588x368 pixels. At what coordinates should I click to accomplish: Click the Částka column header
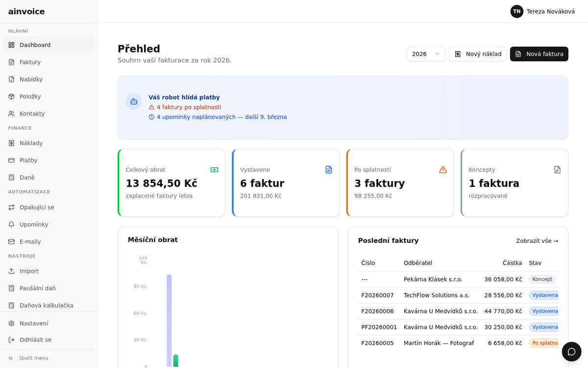point(513,263)
